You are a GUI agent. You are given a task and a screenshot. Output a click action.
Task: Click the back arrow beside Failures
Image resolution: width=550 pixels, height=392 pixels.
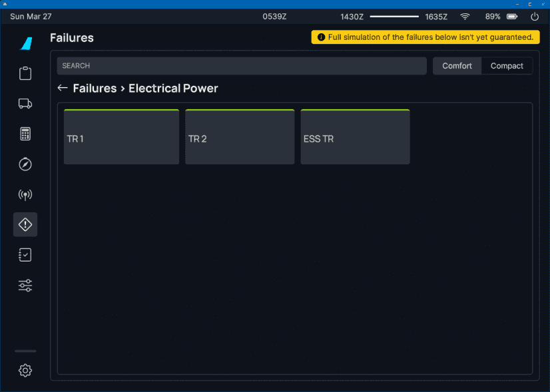(x=63, y=88)
